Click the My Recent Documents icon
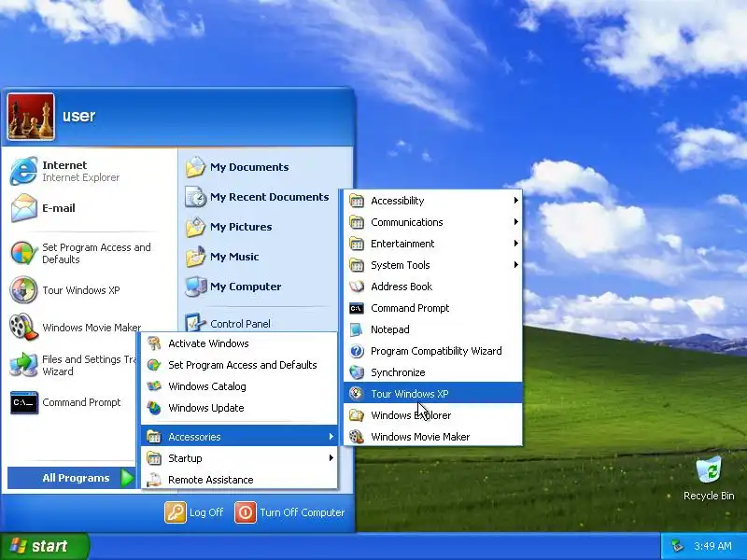Viewport: 747px width, 560px height. (195, 197)
